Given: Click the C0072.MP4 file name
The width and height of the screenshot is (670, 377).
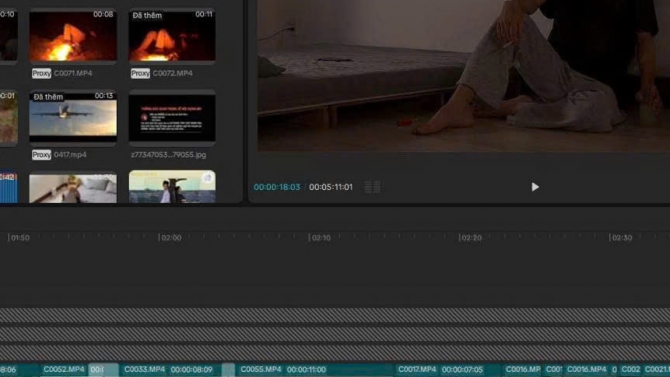Looking at the screenshot, I should pos(173,73).
